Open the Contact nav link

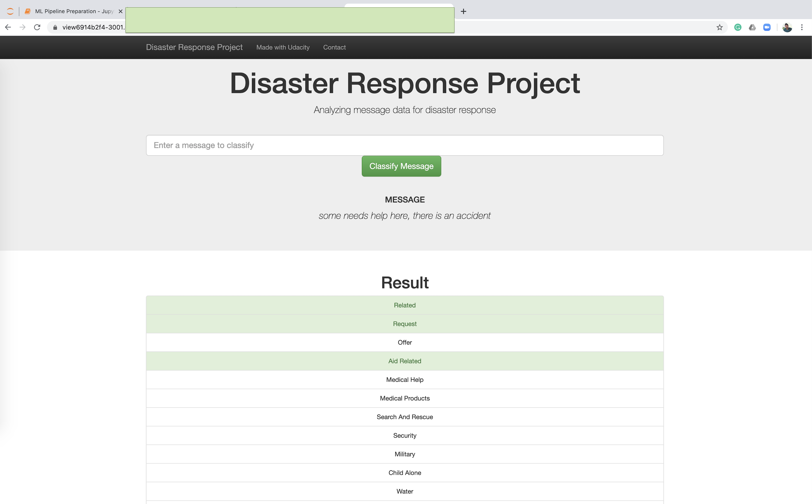pyautogui.click(x=334, y=47)
